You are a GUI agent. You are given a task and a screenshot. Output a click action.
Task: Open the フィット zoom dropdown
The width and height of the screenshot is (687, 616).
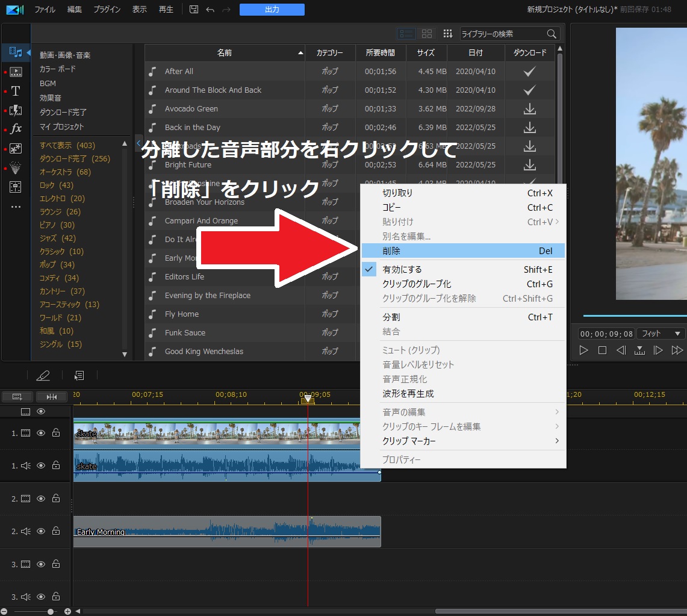tap(661, 334)
